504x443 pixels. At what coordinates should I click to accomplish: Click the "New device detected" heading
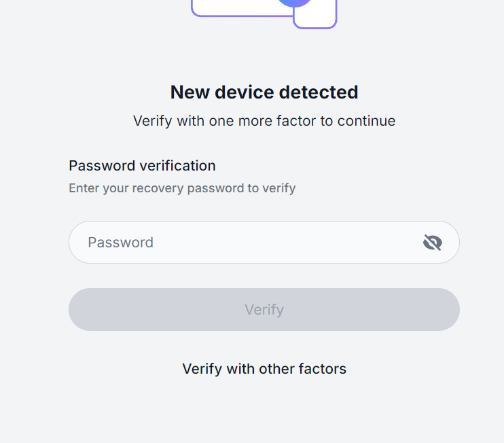[264, 92]
